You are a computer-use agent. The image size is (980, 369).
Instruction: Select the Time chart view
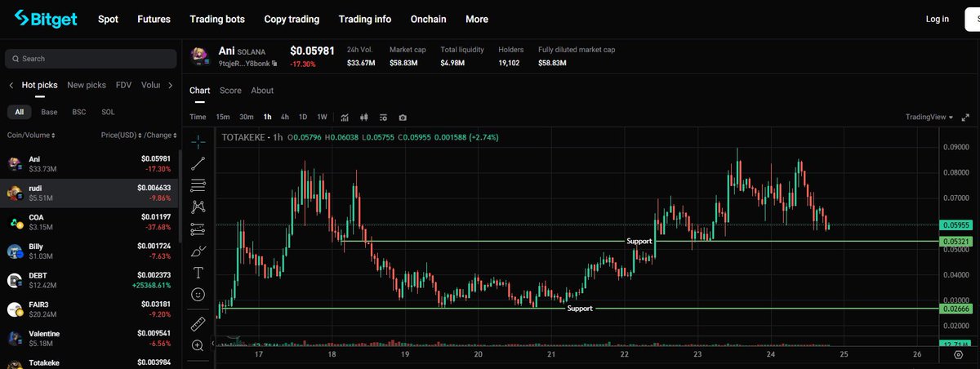coord(198,117)
